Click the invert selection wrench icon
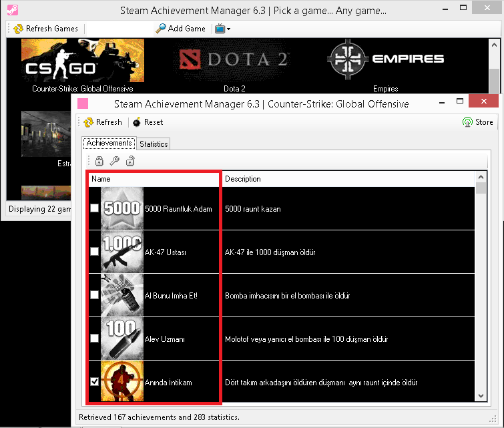 [114, 161]
